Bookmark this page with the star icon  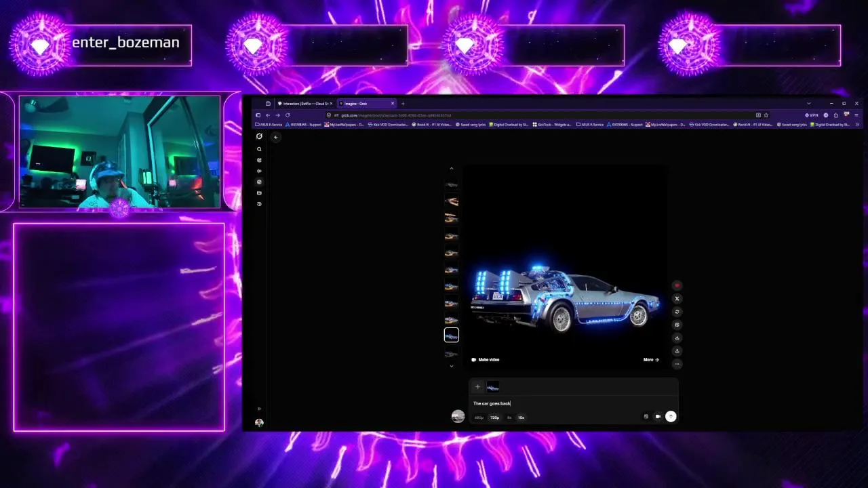click(x=766, y=115)
